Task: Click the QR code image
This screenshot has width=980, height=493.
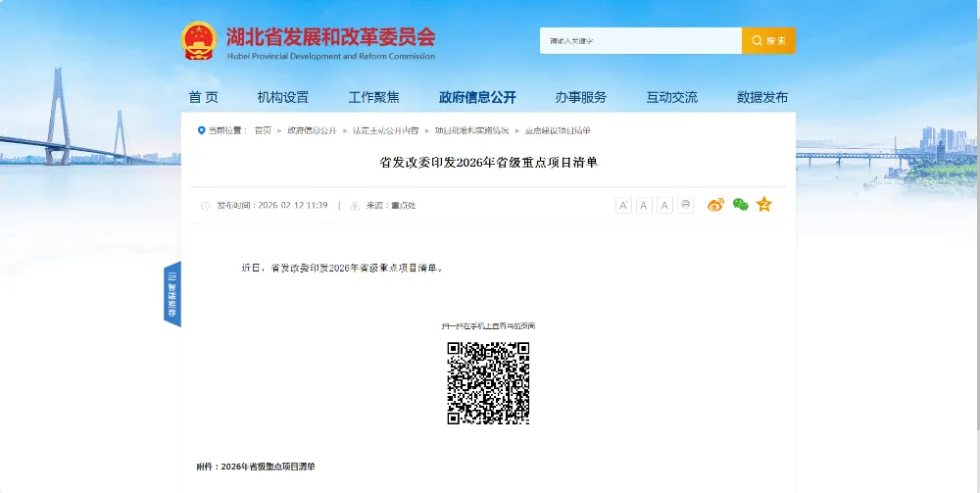Action: 488,383
